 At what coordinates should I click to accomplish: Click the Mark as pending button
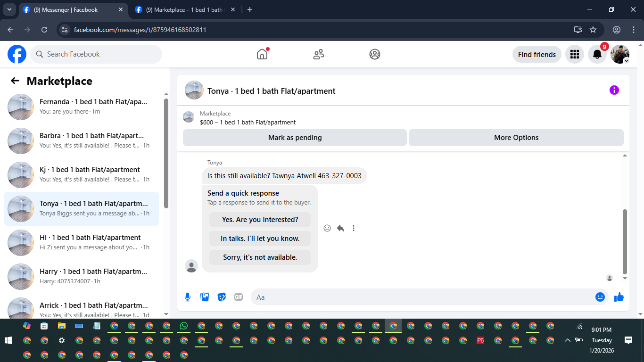[295, 138]
